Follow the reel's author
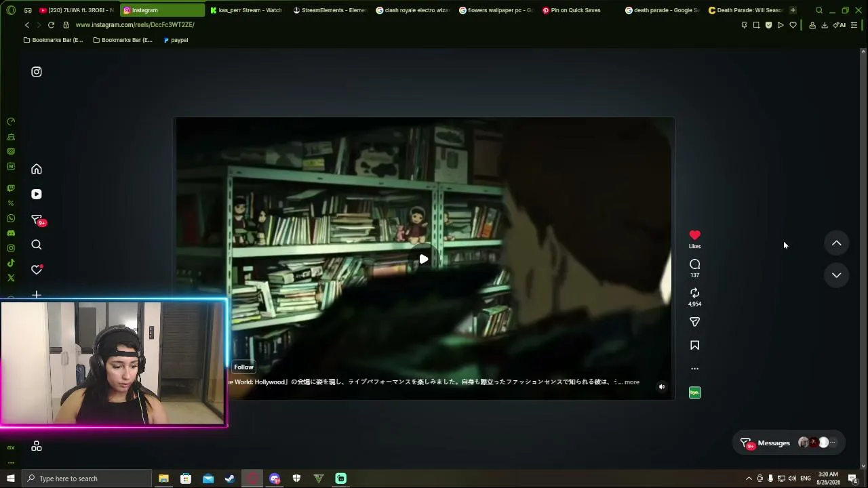 pyautogui.click(x=243, y=367)
